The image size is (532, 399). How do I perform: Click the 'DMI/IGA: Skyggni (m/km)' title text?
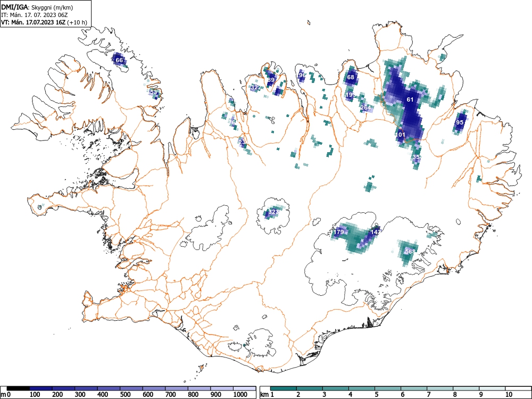coord(37,7)
